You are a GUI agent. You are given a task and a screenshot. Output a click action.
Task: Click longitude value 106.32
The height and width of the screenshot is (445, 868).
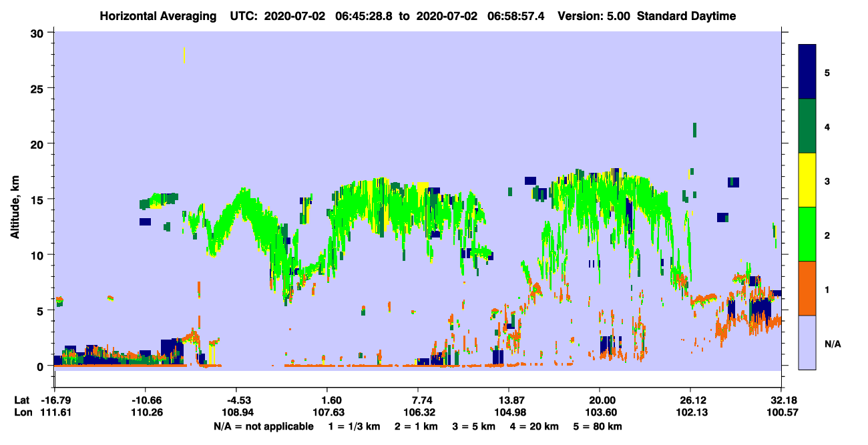point(418,412)
